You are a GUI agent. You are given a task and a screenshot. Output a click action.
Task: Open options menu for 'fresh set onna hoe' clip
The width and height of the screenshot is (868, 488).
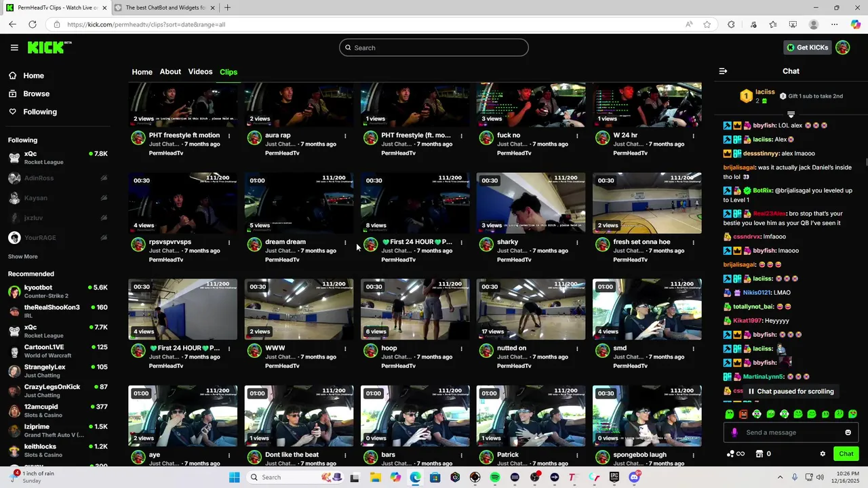(x=693, y=242)
